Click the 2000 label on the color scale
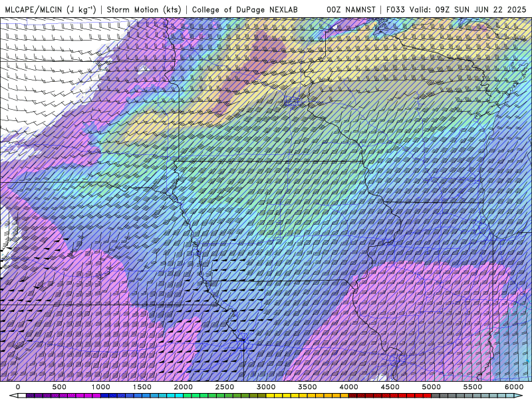532x399 pixels. point(184,387)
